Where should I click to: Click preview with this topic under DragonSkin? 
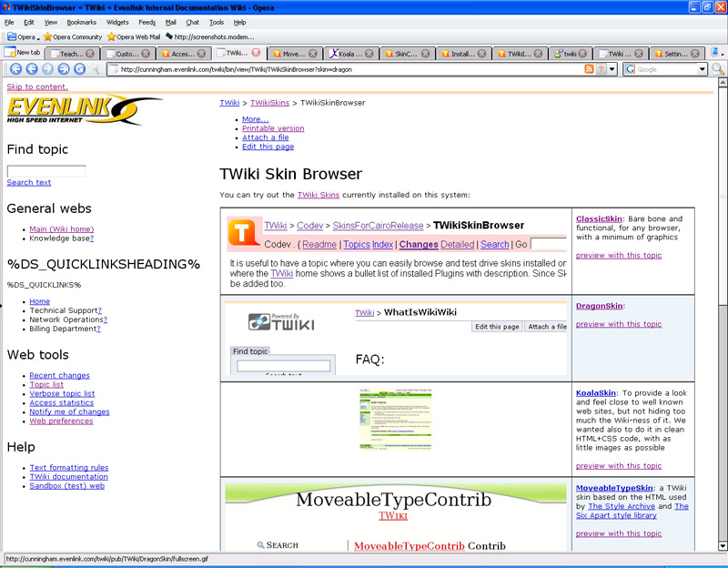click(619, 324)
